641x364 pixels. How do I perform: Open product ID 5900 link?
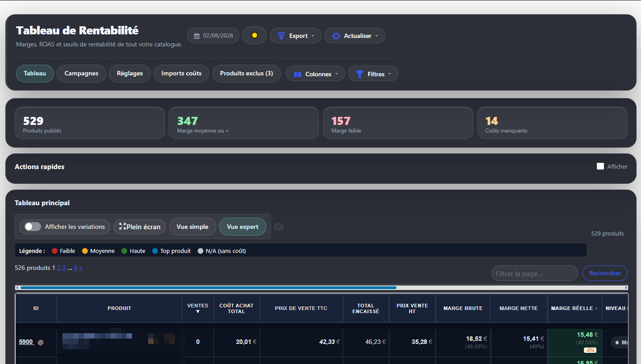tap(26, 342)
